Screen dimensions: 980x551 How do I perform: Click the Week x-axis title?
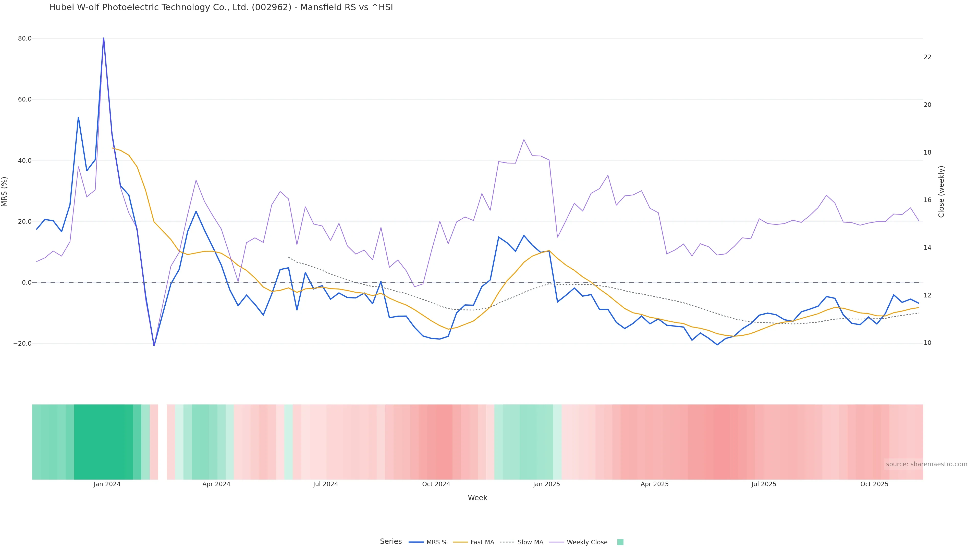tap(477, 498)
